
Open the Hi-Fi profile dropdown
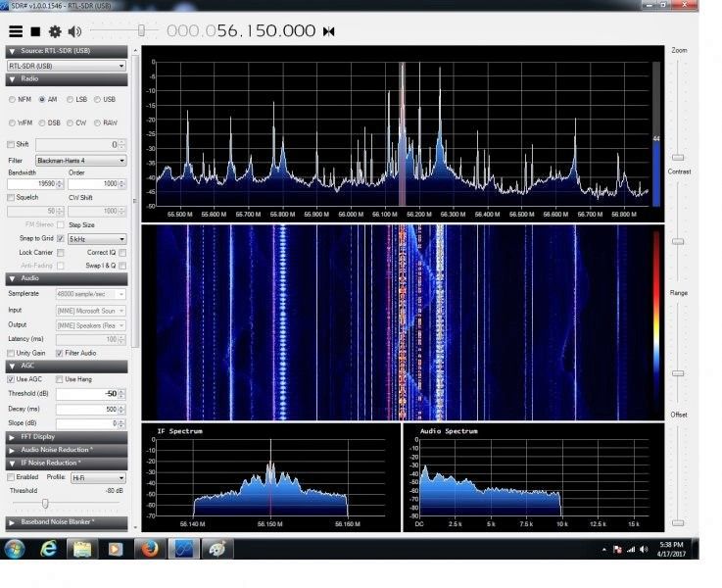tap(99, 478)
